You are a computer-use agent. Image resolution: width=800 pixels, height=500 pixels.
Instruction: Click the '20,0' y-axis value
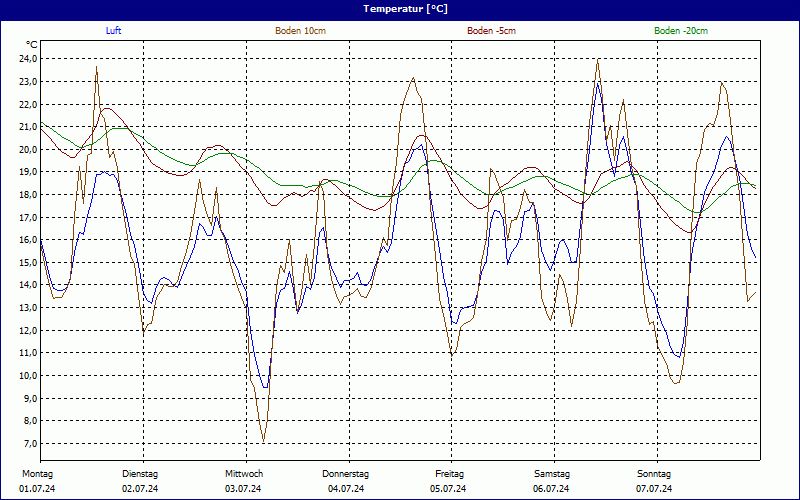(29, 149)
